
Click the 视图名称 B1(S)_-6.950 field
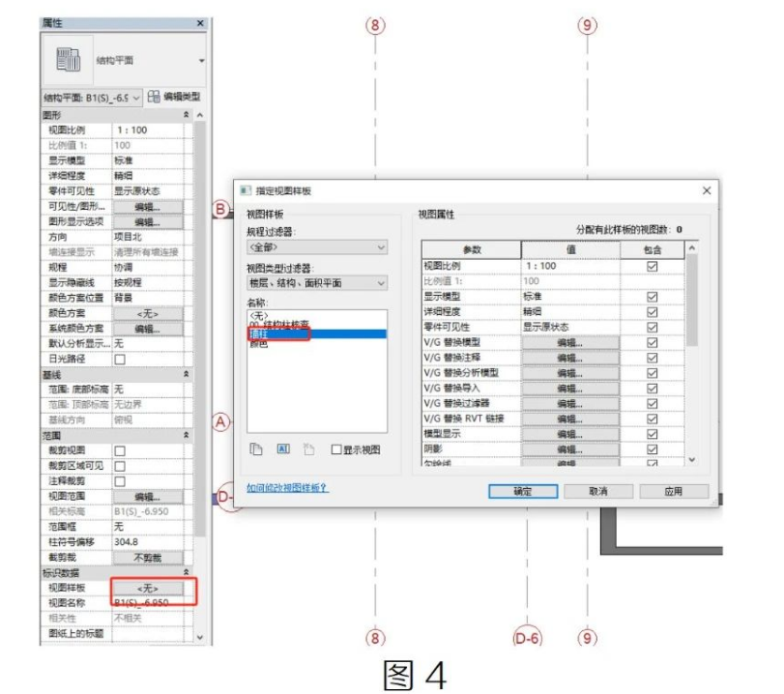148,603
